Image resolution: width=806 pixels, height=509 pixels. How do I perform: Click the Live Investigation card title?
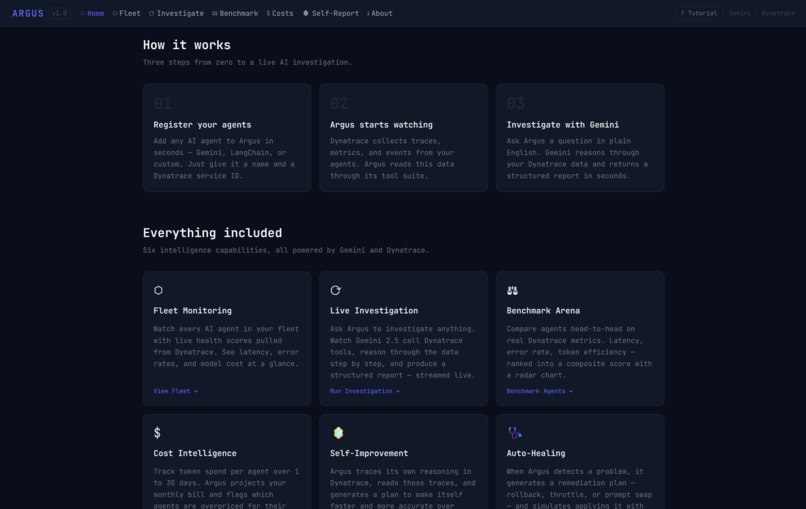point(374,311)
